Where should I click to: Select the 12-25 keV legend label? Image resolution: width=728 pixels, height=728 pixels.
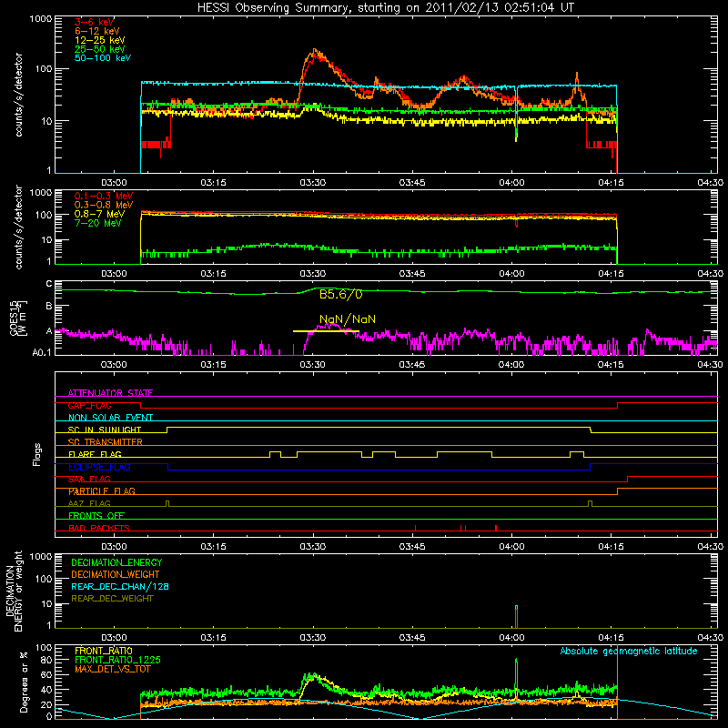99,40
